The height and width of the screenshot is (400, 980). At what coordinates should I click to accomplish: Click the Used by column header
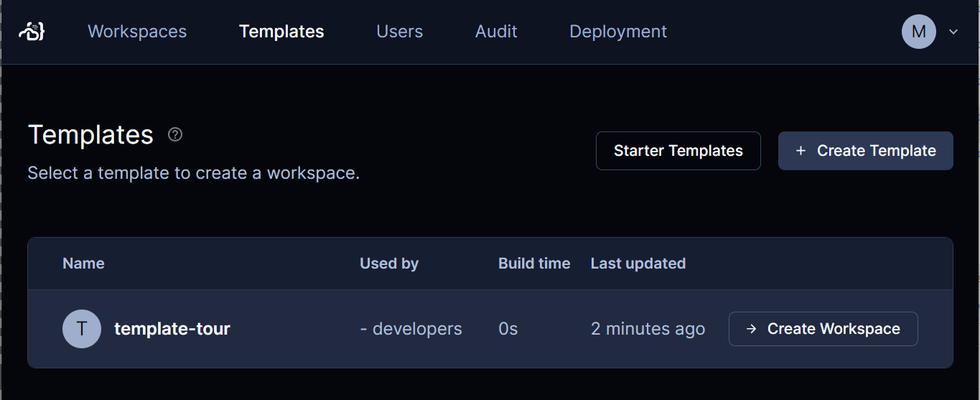(x=389, y=264)
